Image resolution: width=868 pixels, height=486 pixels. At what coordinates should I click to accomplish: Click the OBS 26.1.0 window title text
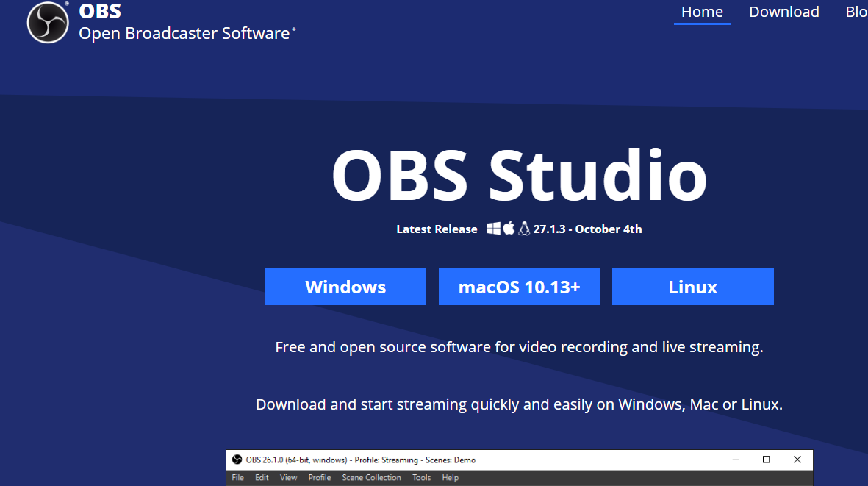pos(361,460)
